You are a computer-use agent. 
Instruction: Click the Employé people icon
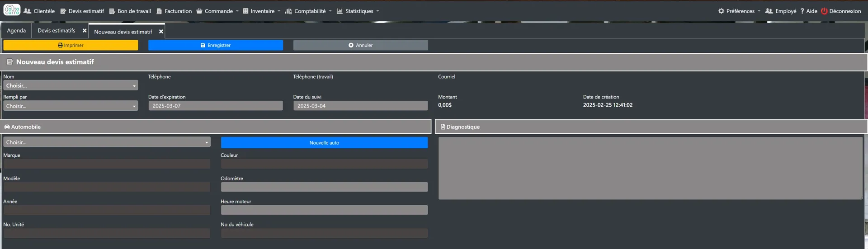tap(769, 11)
